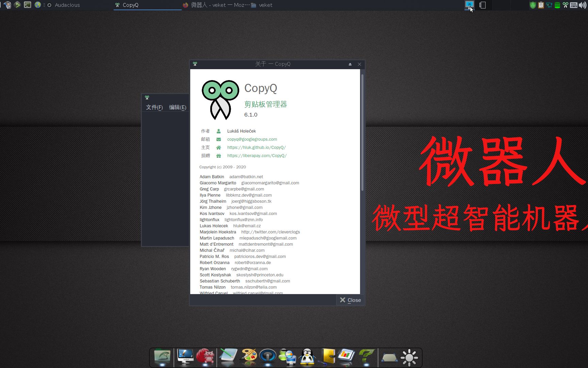Click the http://twitter.com/cleverclogs text
588x368 pixels.
pos(271,232)
